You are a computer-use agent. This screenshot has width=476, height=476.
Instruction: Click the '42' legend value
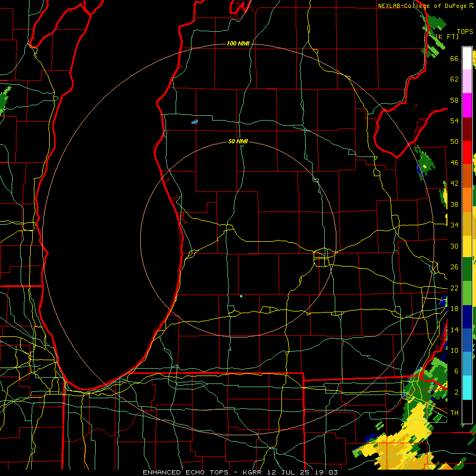pos(454,184)
